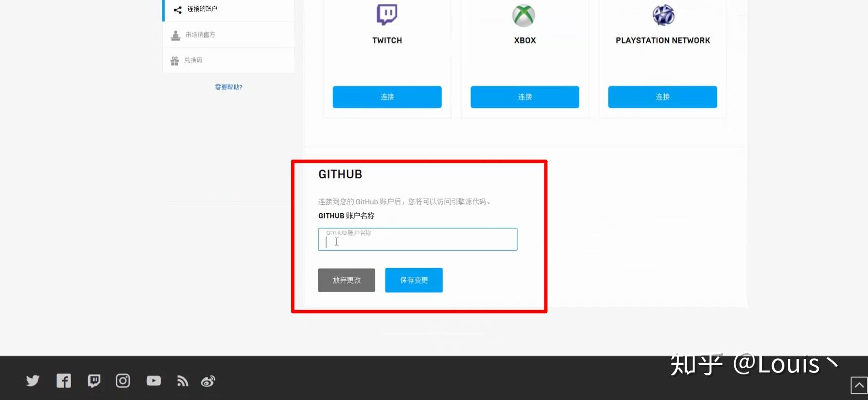Click the share icon beside 连接的账户

click(178, 10)
